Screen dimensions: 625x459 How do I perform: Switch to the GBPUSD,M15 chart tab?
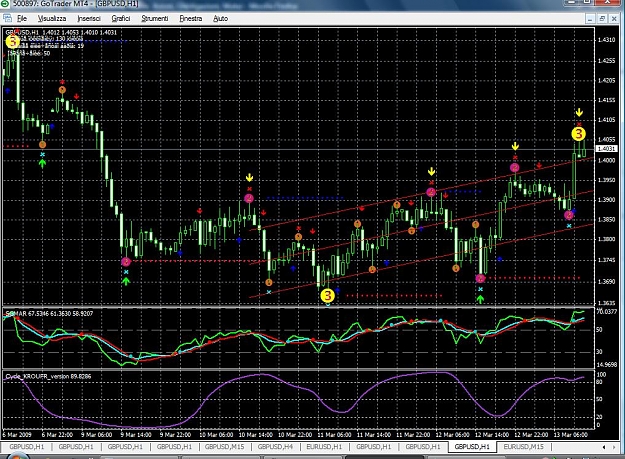[x=224, y=447]
